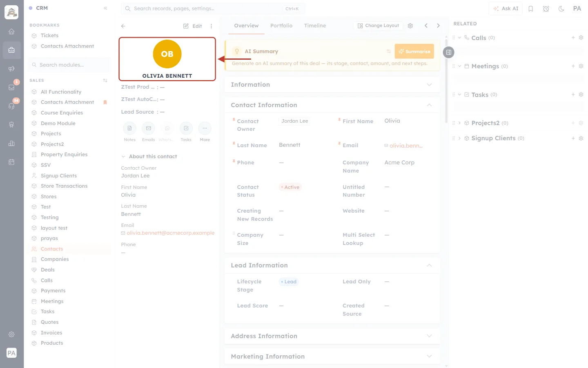The height and width of the screenshot is (368, 588).
Task: Collapse the CRM sidebar with double chevron
Action: point(105,8)
